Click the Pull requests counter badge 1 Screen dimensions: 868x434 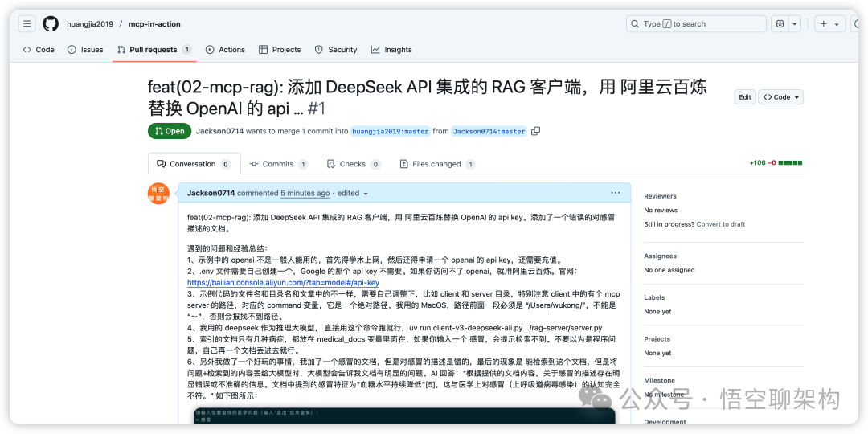coord(186,49)
